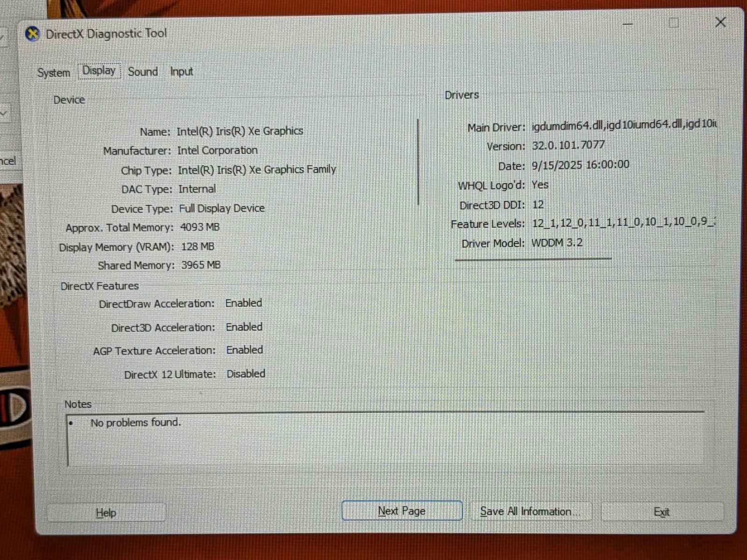Minimize the DirectX Diagnostic Tool window
747x560 pixels.
pyautogui.click(x=628, y=23)
